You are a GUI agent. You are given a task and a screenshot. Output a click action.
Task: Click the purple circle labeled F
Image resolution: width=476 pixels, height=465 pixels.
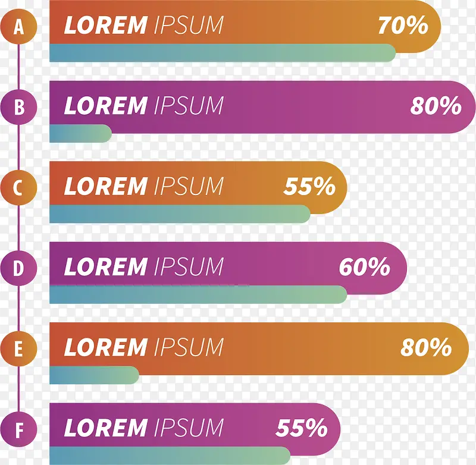point(19,429)
